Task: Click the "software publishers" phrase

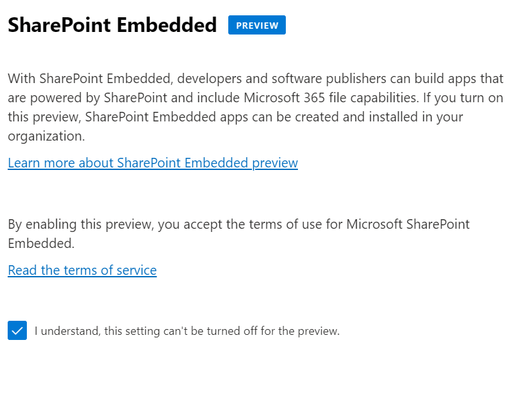Action: tap(329, 79)
